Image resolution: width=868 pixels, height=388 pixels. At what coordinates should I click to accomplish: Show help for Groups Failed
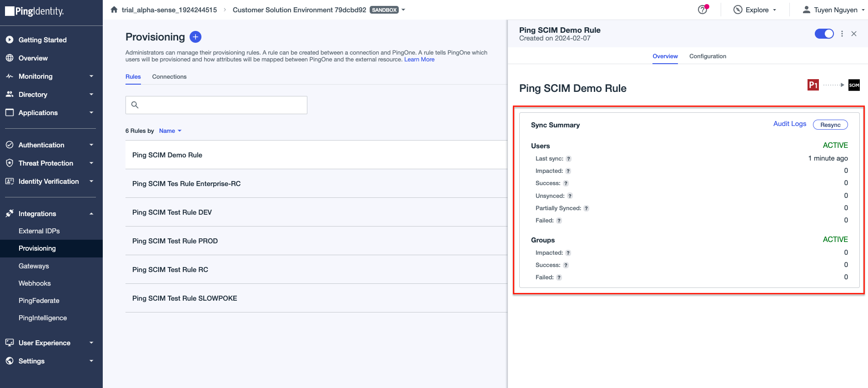coord(559,277)
